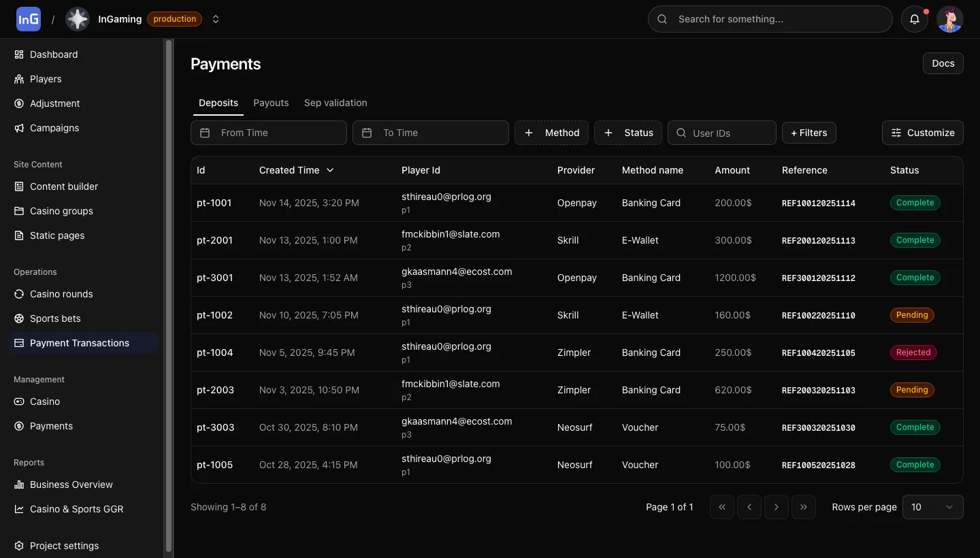Toggle the Method filter
Image resolution: width=980 pixels, height=558 pixels.
coord(551,133)
